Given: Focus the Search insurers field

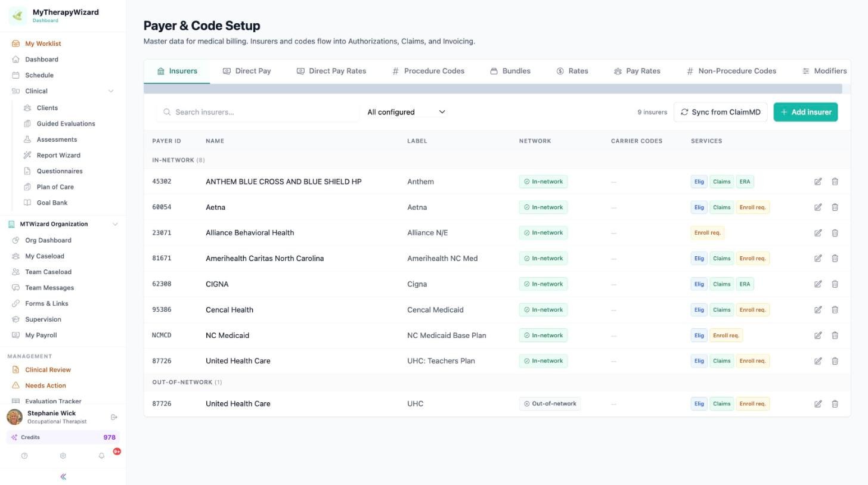Looking at the screenshot, I should tap(258, 112).
